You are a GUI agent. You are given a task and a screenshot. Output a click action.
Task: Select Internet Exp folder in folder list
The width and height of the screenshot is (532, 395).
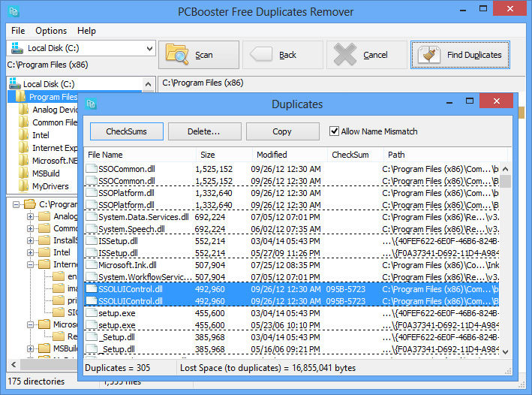pyautogui.click(x=49, y=148)
